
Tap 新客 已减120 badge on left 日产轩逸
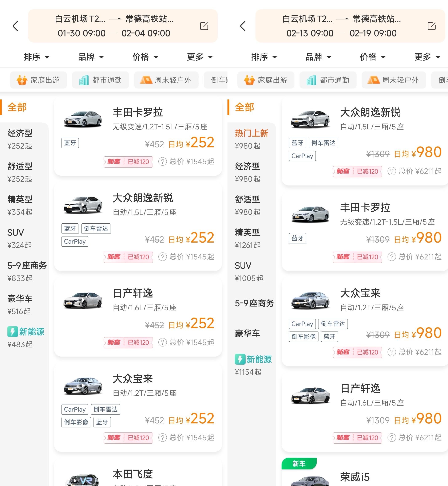128,342
